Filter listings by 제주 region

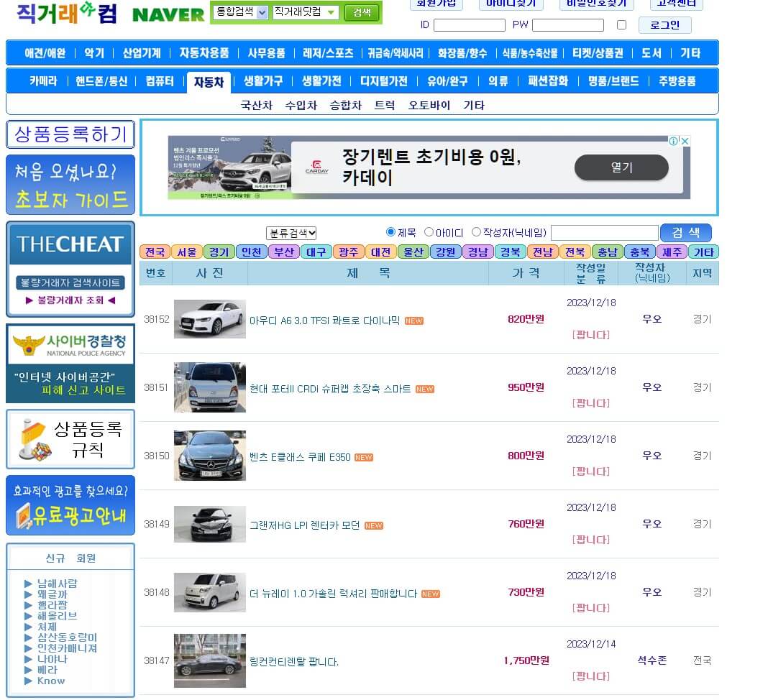[672, 252]
